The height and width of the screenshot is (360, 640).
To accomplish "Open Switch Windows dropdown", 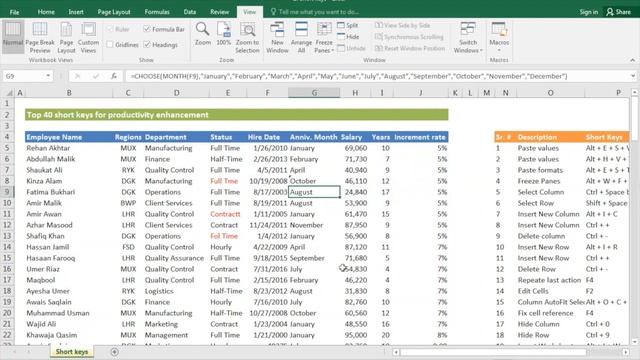I will pyautogui.click(x=468, y=37).
